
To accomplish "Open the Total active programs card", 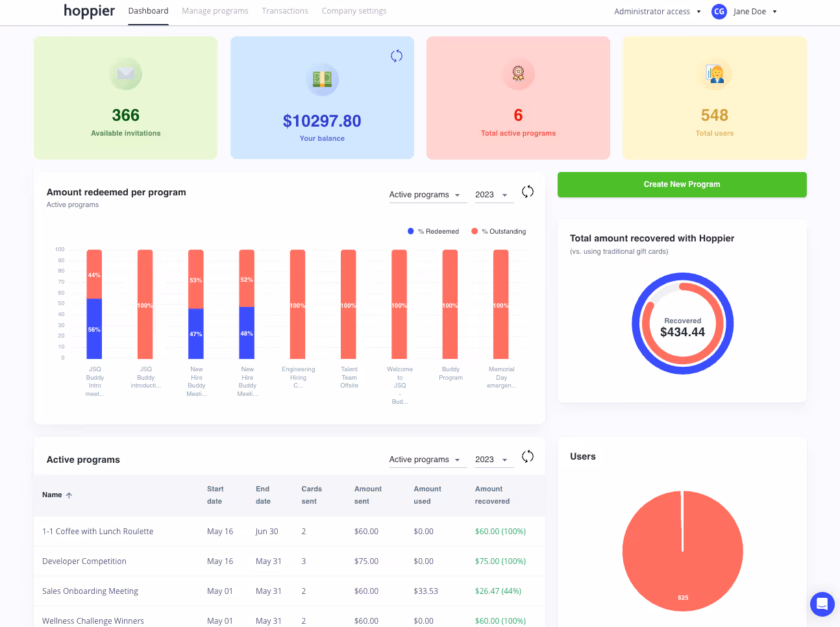I will 518,97.
